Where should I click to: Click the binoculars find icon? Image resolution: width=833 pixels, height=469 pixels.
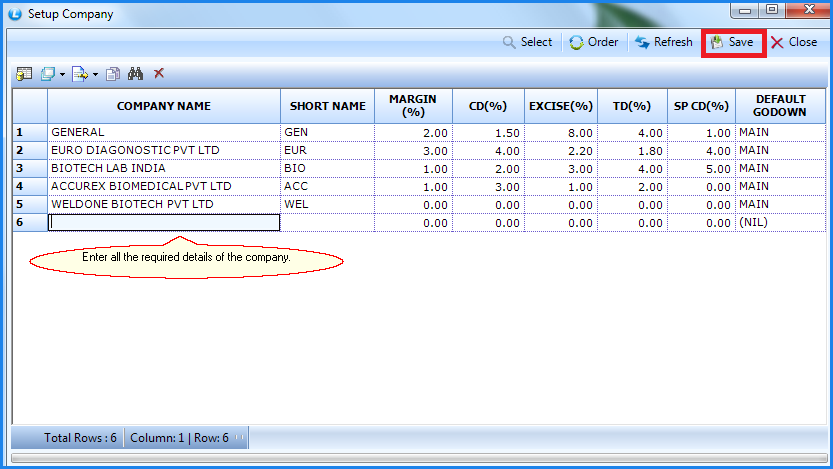[x=135, y=73]
